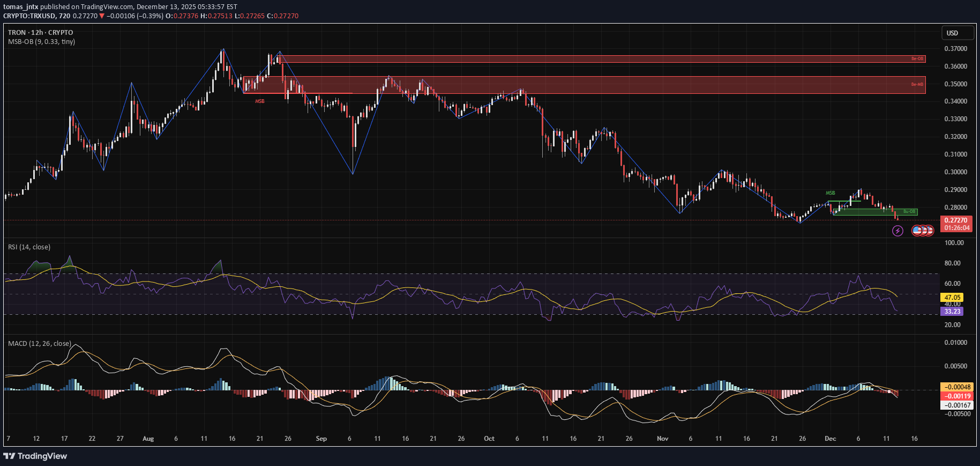Click the red MSB label near August 21
The width and height of the screenshot is (980, 466).
click(260, 101)
